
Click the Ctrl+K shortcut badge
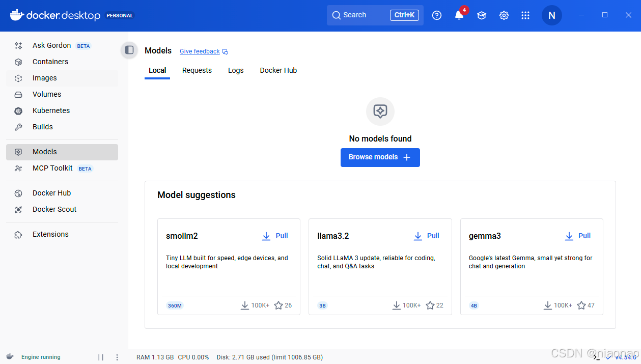coord(404,15)
